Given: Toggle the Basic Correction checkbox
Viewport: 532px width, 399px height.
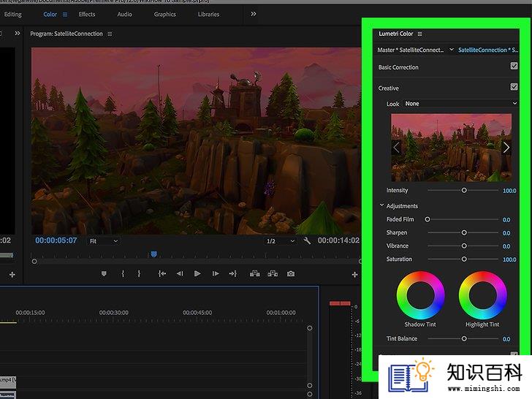Looking at the screenshot, I should point(514,66).
